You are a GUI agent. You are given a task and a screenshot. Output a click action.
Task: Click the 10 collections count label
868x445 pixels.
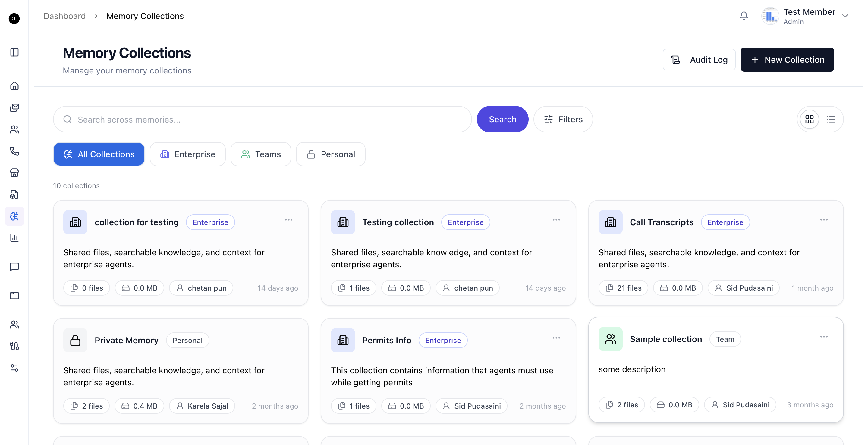click(x=76, y=185)
